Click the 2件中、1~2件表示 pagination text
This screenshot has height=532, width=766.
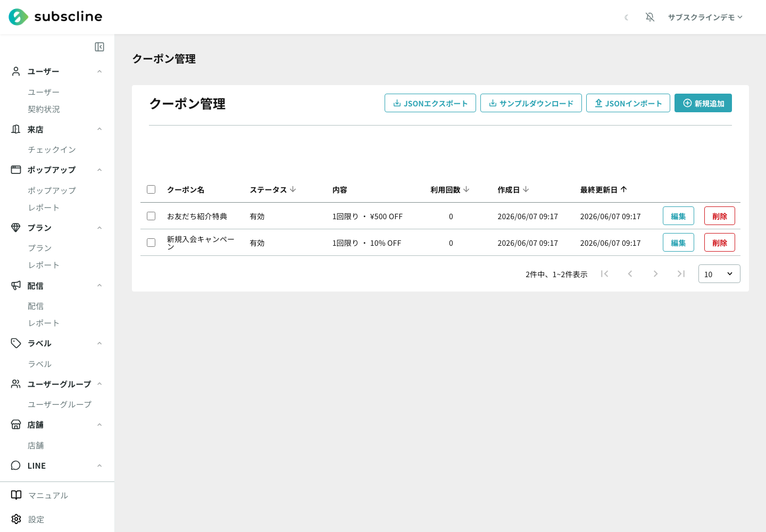556,275
